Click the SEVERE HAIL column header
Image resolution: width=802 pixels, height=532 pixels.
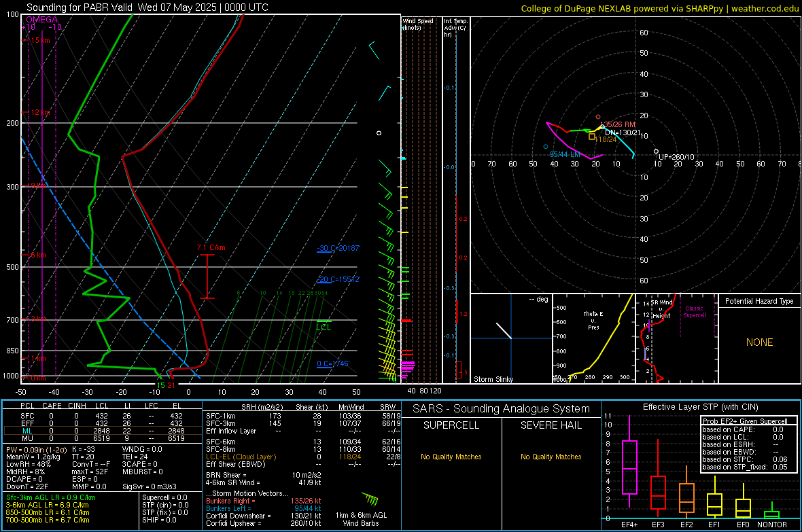(551, 425)
